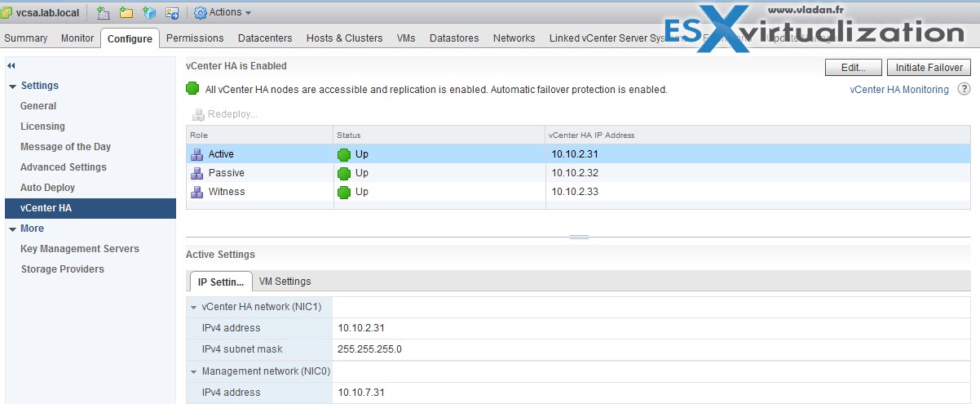The width and height of the screenshot is (980, 404).
Task: Collapse the left navigation pane with double arrow
Action: [x=11, y=65]
